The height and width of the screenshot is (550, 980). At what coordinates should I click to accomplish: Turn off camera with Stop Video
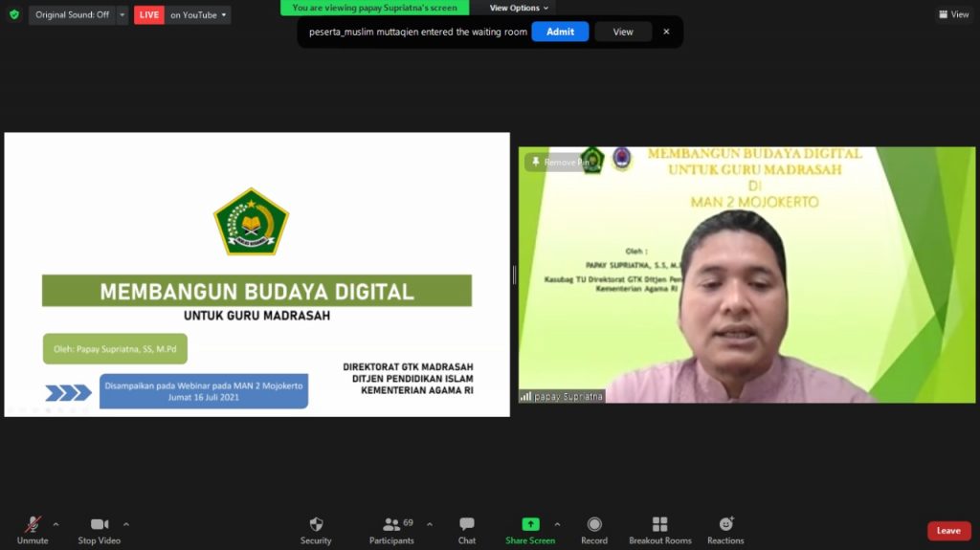pyautogui.click(x=99, y=530)
